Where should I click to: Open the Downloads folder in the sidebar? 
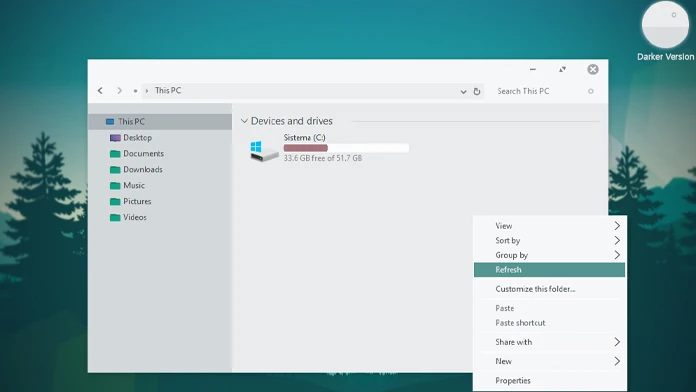[x=143, y=170]
